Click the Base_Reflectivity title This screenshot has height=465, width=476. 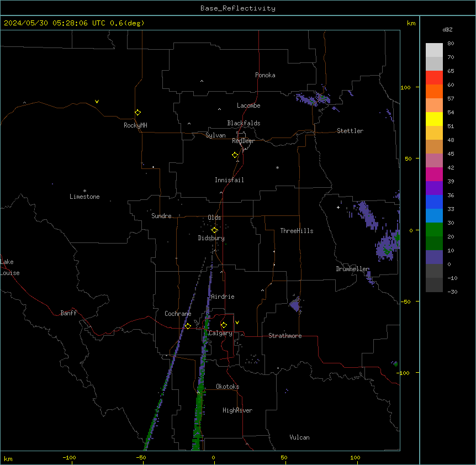click(238, 8)
